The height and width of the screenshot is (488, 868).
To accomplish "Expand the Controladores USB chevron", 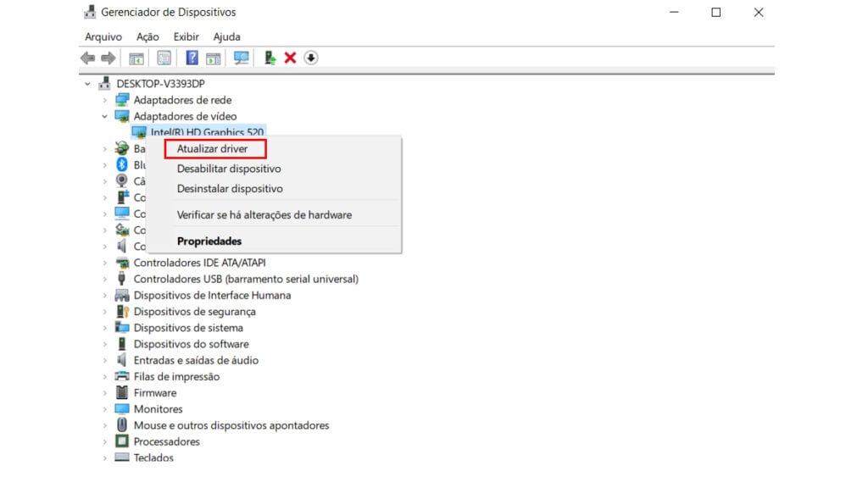I will (x=104, y=279).
